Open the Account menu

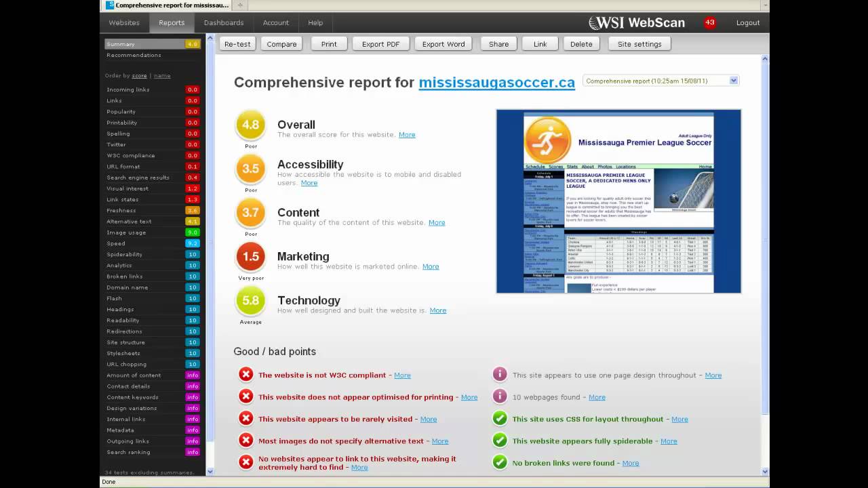click(x=276, y=22)
